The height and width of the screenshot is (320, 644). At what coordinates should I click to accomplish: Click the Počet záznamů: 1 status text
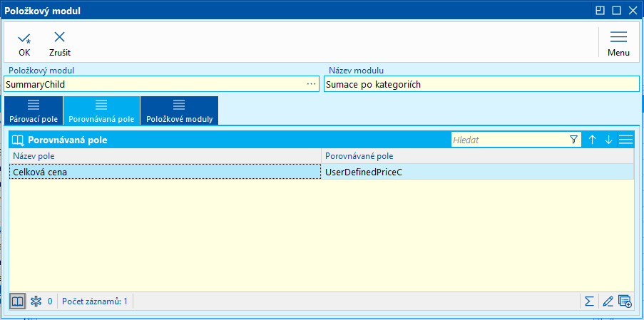(x=94, y=301)
